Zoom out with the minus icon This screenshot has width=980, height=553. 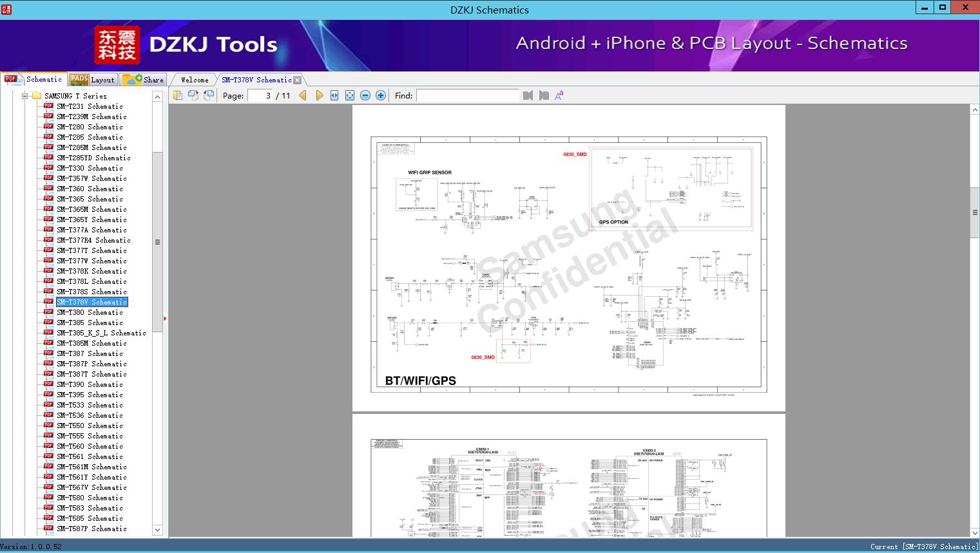click(x=365, y=95)
